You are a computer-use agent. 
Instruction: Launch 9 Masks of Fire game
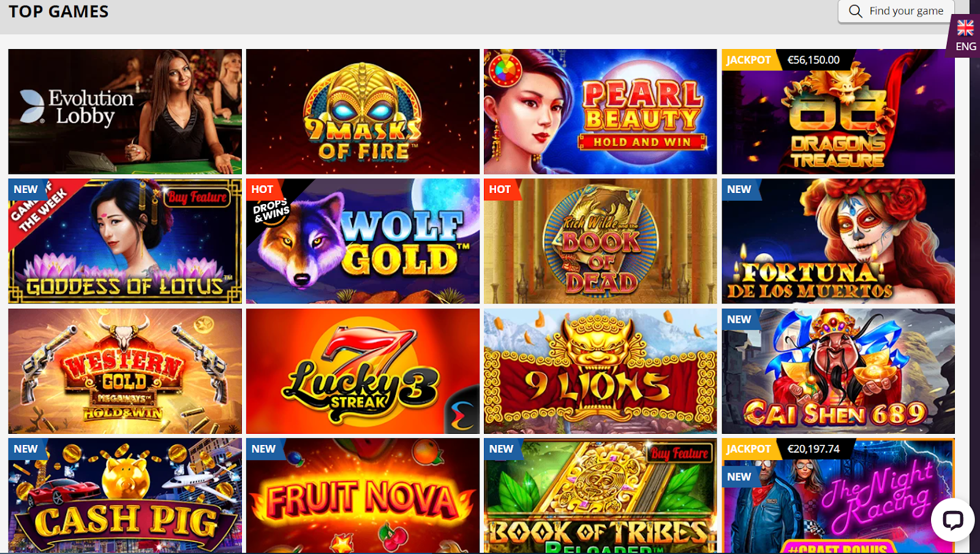click(363, 112)
